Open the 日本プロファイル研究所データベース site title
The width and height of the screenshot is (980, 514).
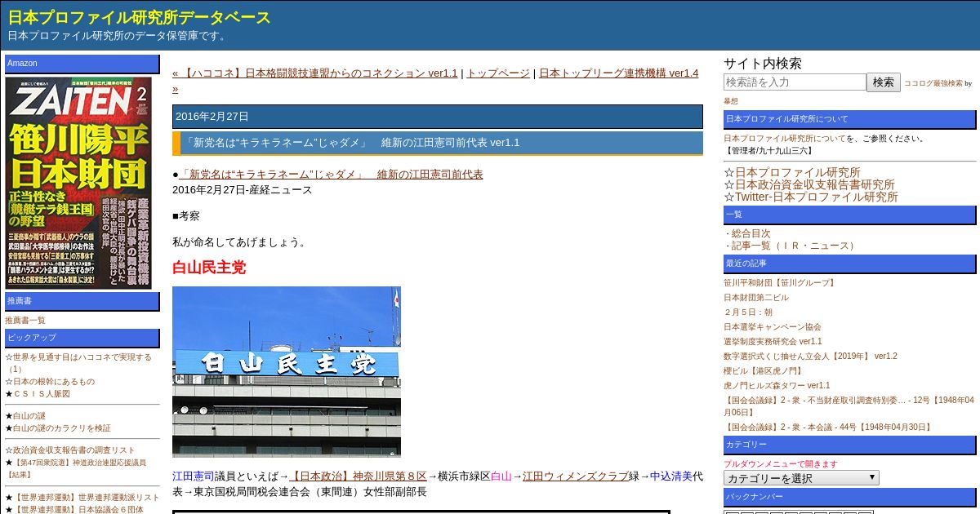click(x=139, y=17)
